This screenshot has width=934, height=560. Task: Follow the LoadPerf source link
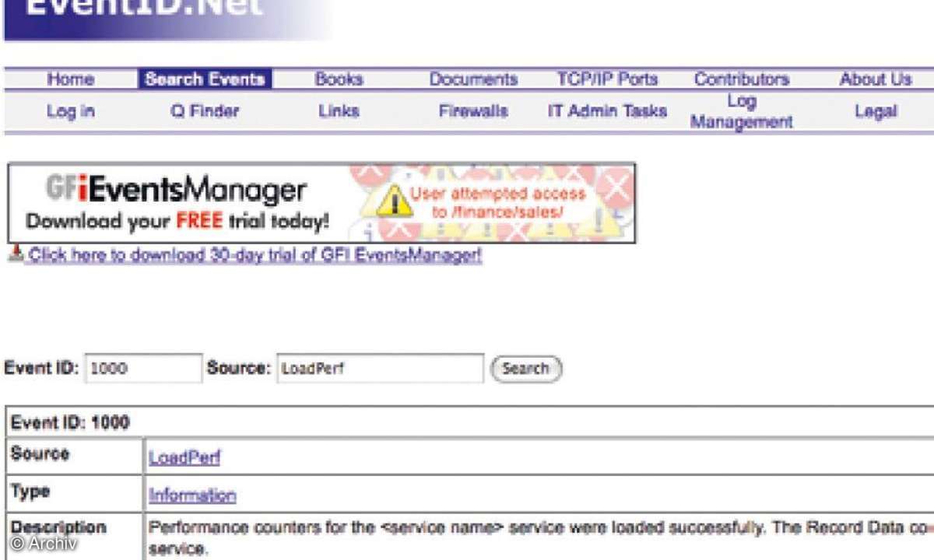[x=184, y=458]
